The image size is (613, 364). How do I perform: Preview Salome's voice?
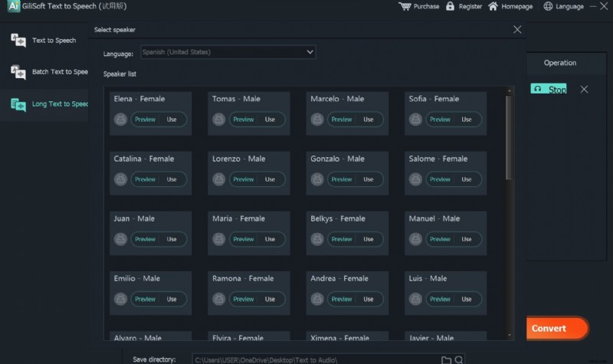(x=440, y=179)
